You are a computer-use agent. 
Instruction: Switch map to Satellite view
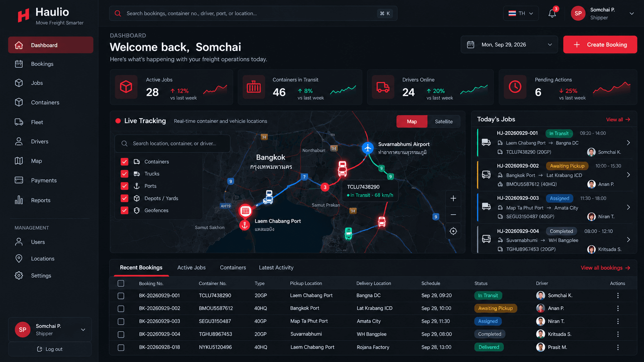444,121
